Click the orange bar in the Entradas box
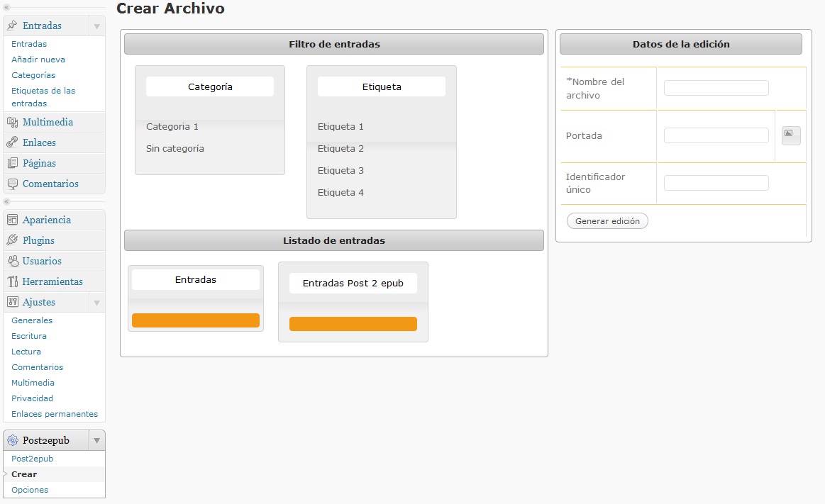This screenshot has height=504, width=825. [x=196, y=320]
